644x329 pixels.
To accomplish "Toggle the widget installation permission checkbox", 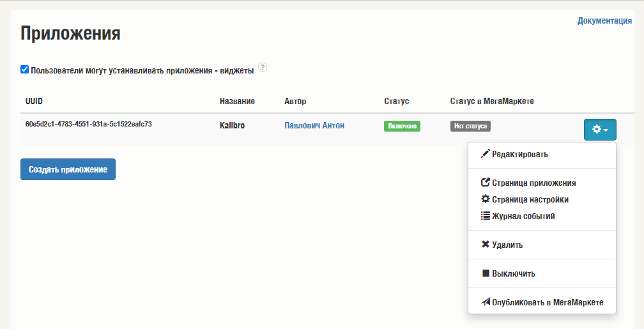I will (25, 70).
